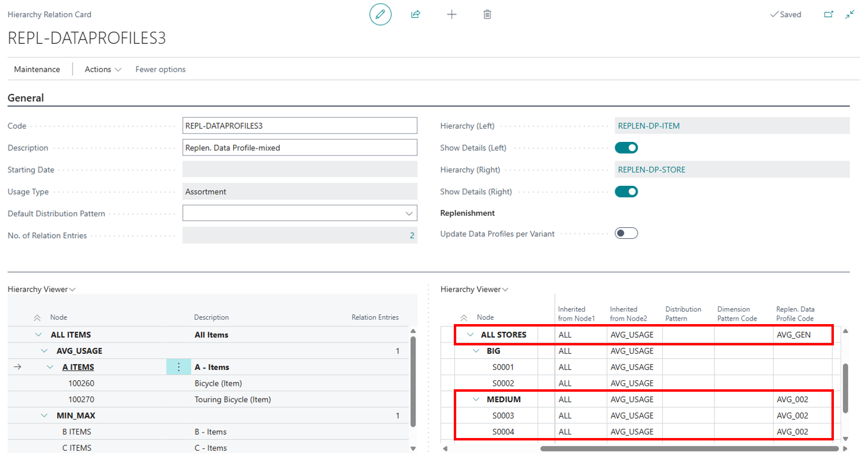868x463 pixels.
Task: Toggle Show Details (Left) switch
Action: click(626, 147)
